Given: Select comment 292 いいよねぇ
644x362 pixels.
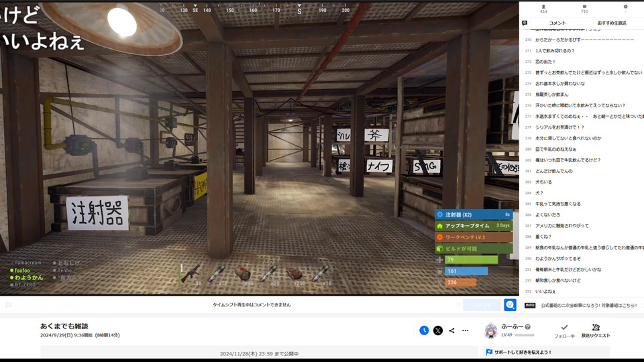Looking at the screenshot, I should (545, 292).
